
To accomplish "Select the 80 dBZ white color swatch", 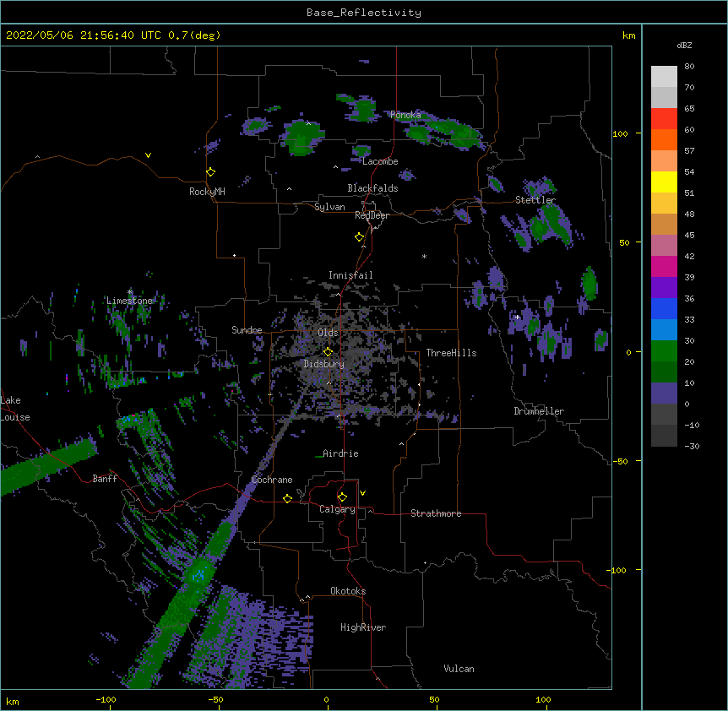I will click(664, 77).
